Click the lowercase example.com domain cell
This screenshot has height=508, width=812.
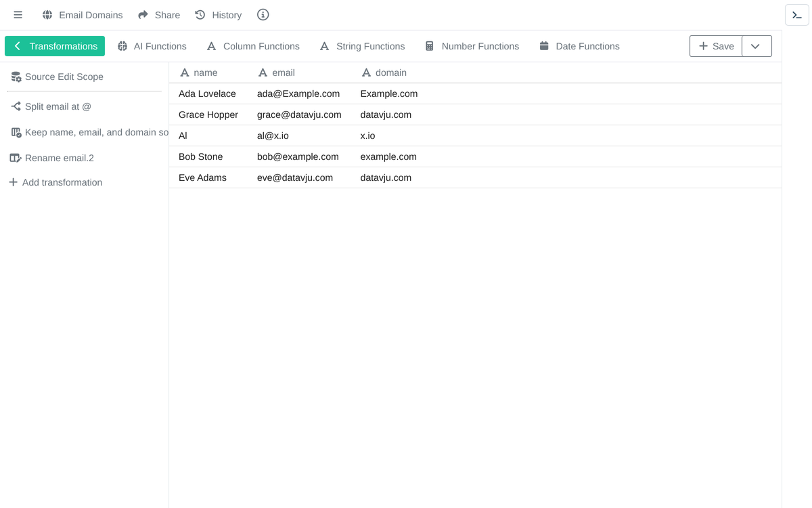point(388,156)
